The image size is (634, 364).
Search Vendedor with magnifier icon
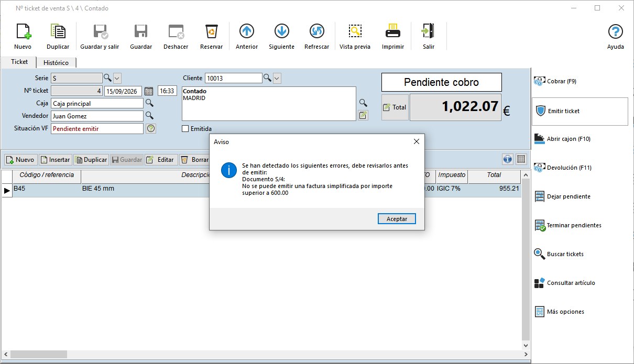click(149, 116)
